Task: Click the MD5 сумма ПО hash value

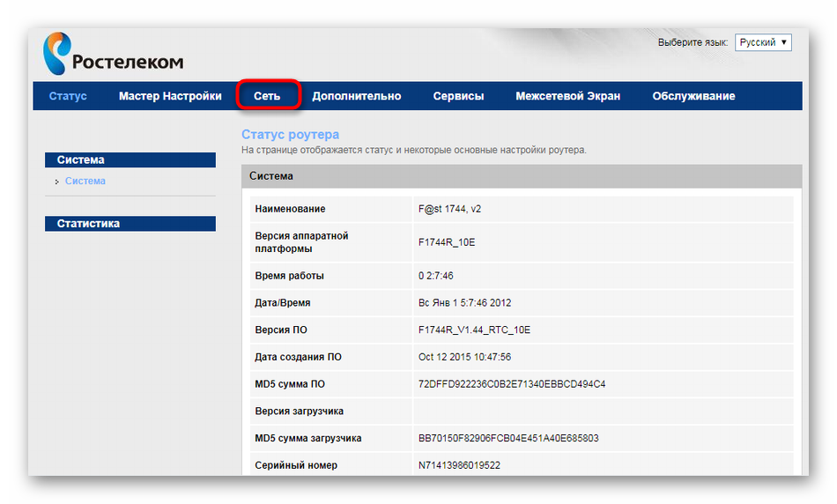Action: coord(511,384)
